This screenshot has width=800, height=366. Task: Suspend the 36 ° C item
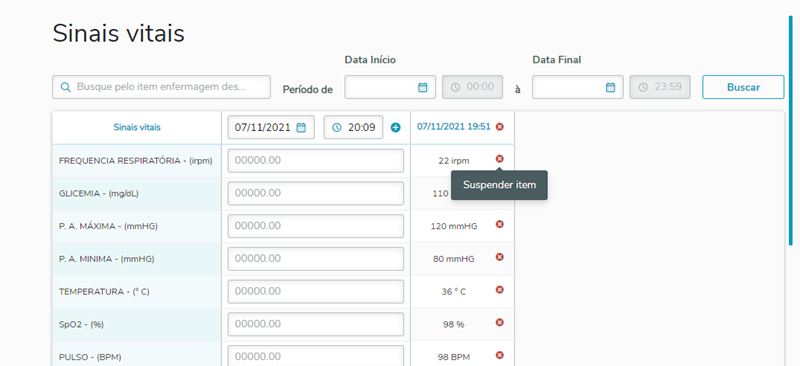(499, 289)
